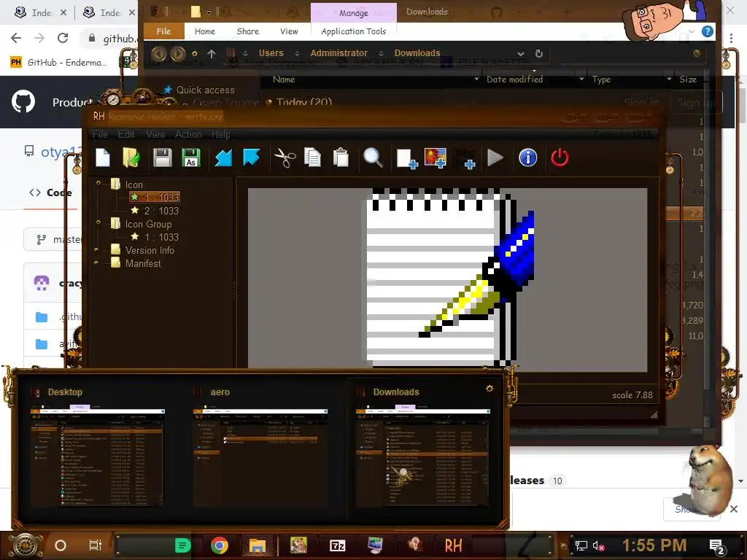Open Help menu in Resource Hacker
Image resolution: width=747 pixels, height=560 pixels.
220,135
